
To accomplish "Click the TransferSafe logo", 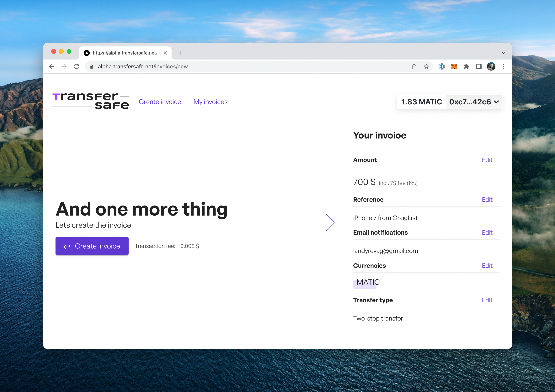I will click(x=91, y=101).
